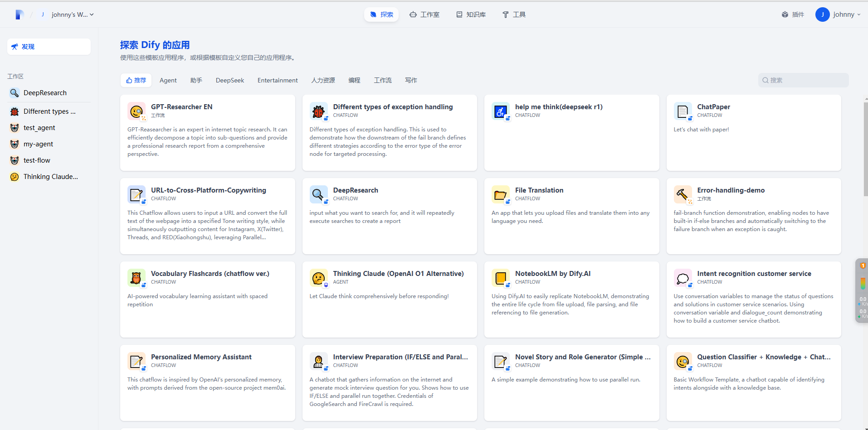Open the 知识库 tab
Image resolution: width=868 pixels, height=430 pixels.
click(471, 14)
